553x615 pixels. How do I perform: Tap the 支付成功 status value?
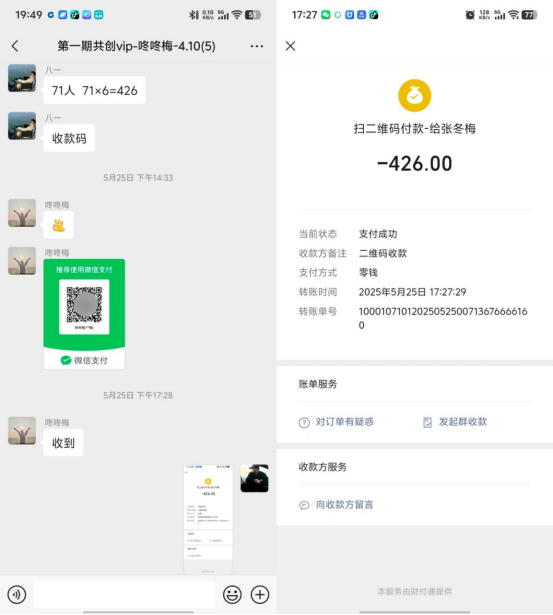point(378,234)
